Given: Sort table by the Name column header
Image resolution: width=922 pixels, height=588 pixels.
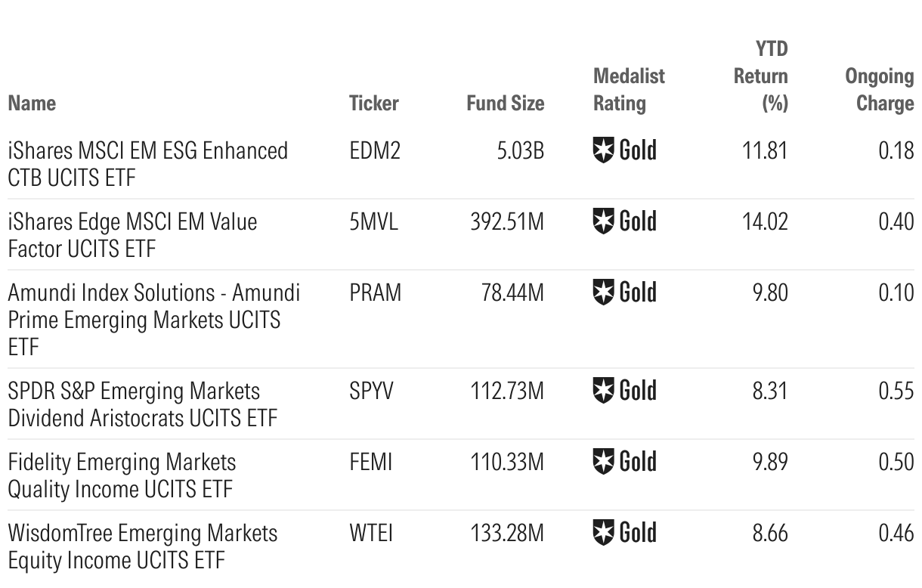Looking at the screenshot, I should 32,103.
